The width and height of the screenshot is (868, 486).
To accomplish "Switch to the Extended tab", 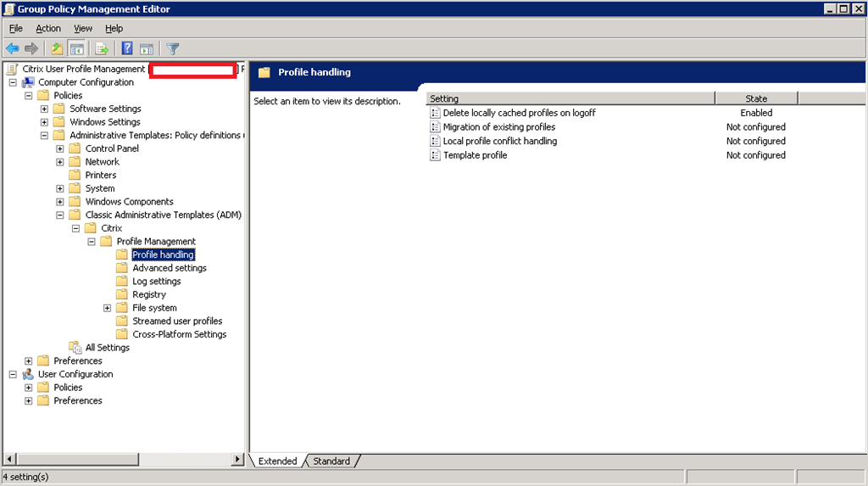I will coord(277,461).
